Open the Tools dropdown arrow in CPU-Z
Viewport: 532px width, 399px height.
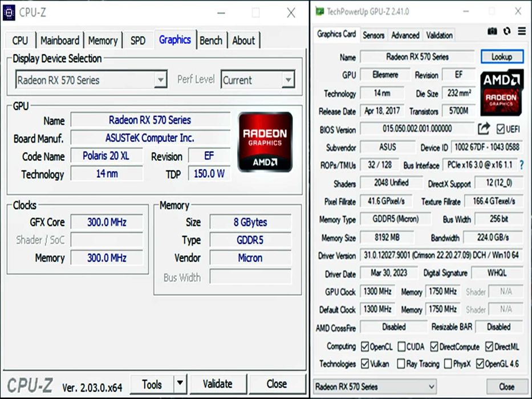point(180,384)
